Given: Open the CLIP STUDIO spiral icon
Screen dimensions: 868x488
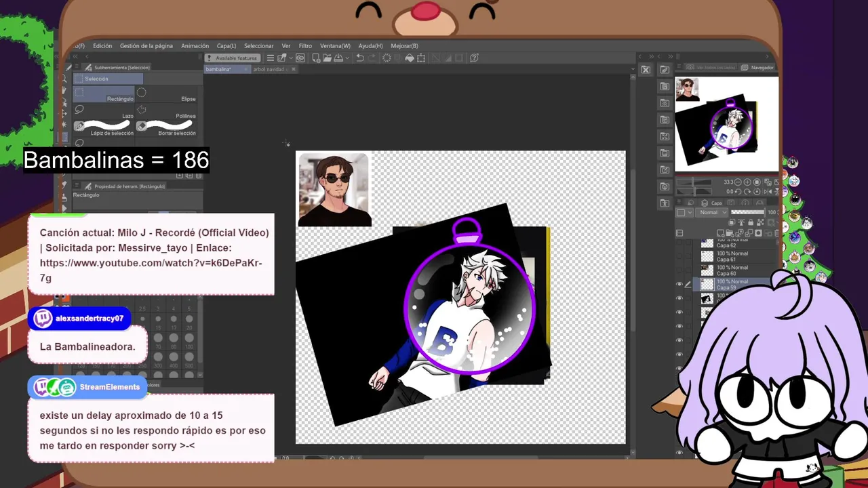Looking at the screenshot, I should (300, 58).
